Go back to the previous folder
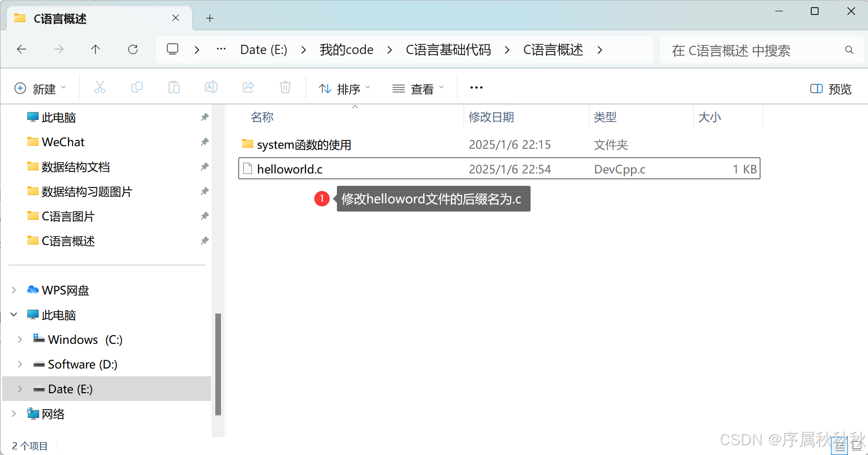The height and width of the screenshot is (455, 868). pos(22,49)
